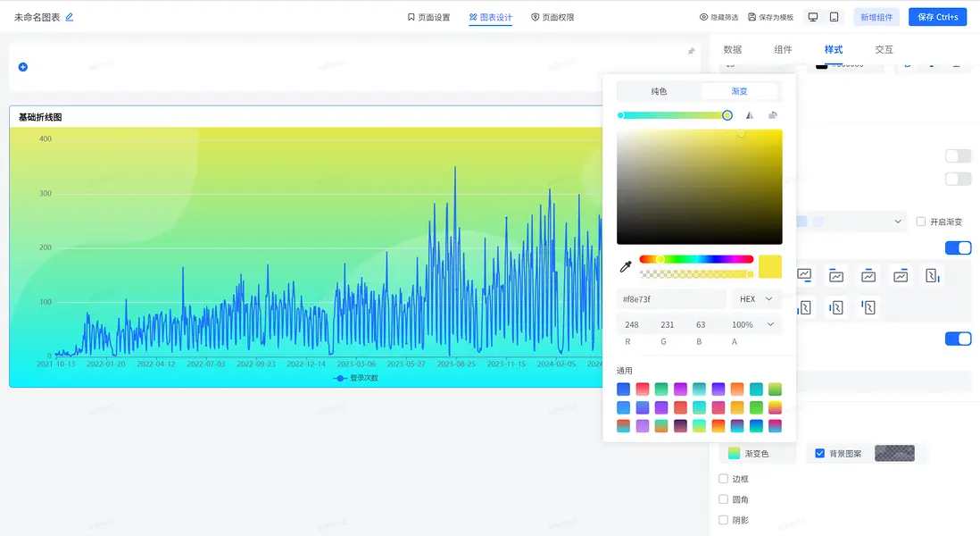Expand the RGBA values dropdown arrow
This screenshot has width=980, height=536.
click(x=770, y=324)
